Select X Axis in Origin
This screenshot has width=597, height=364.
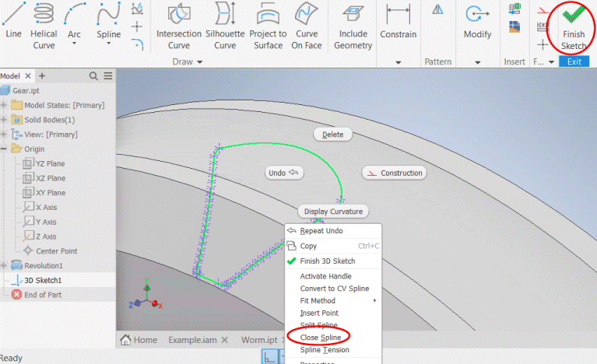point(40,208)
